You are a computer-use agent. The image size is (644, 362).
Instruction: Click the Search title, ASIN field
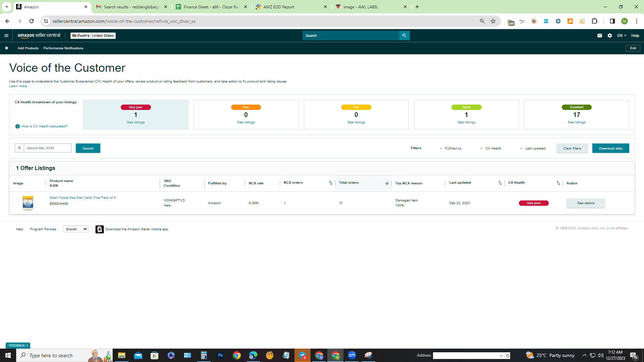click(x=47, y=148)
